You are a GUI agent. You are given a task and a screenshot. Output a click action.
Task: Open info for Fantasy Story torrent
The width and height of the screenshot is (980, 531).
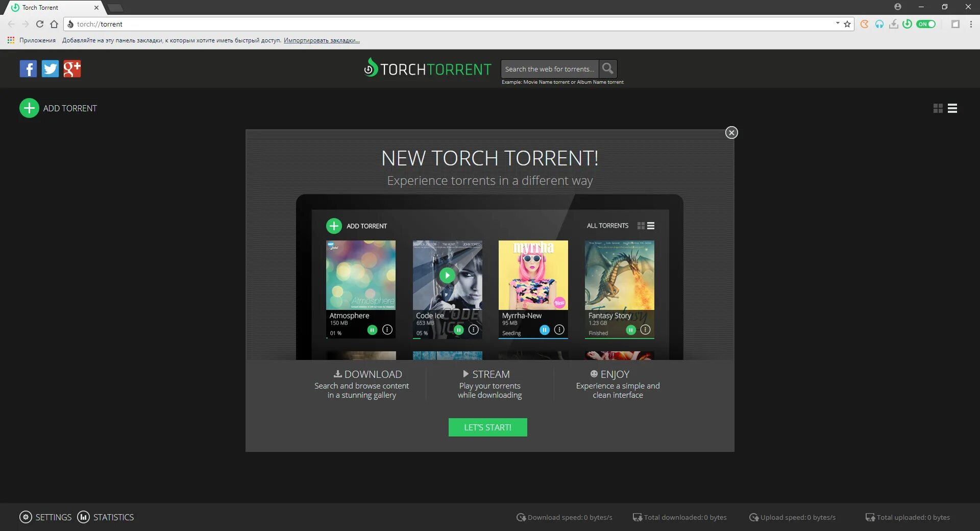(645, 330)
